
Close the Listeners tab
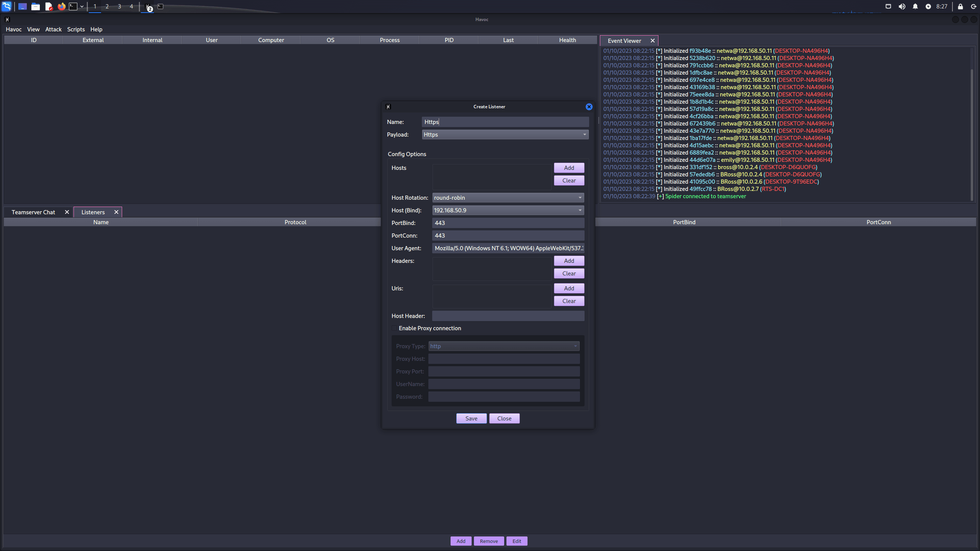(116, 212)
